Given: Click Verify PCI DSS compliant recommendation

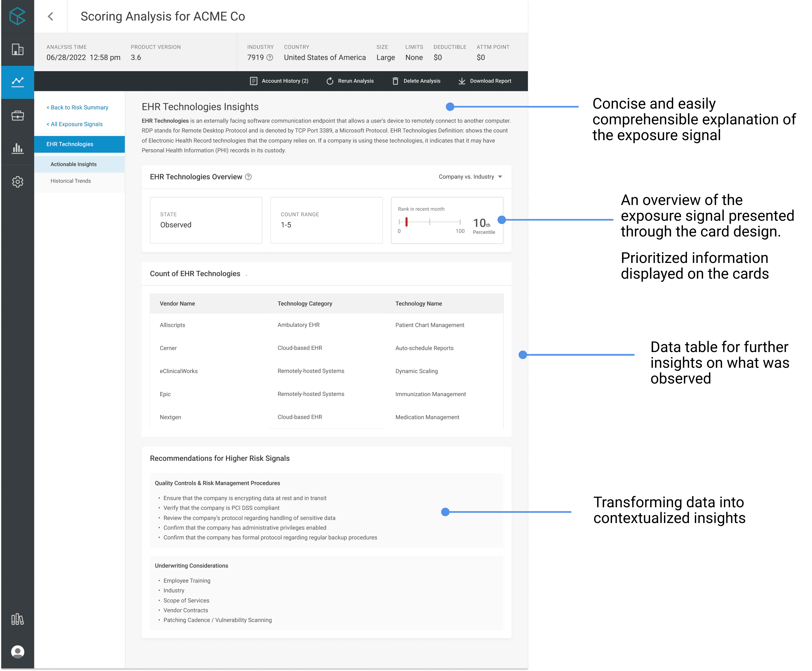Looking at the screenshot, I should tap(221, 508).
